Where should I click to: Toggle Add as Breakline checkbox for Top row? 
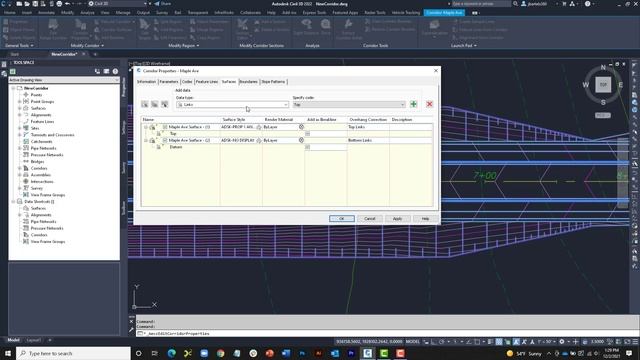307,134
